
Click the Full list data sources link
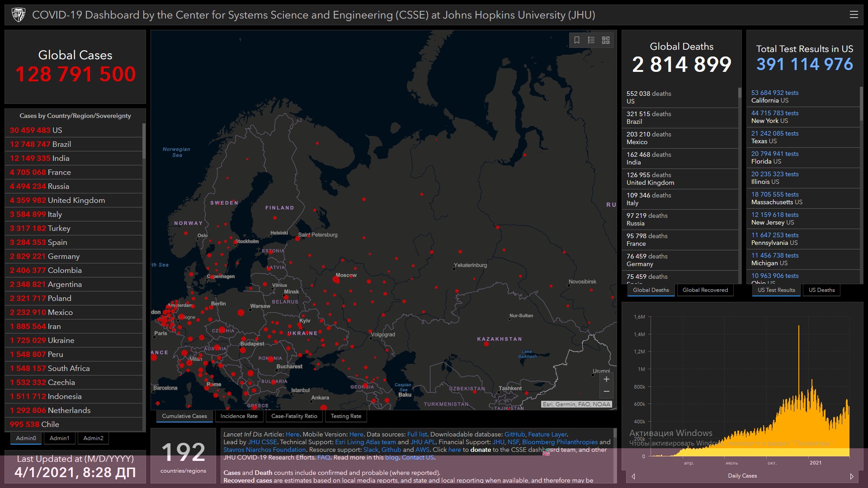pos(417,434)
